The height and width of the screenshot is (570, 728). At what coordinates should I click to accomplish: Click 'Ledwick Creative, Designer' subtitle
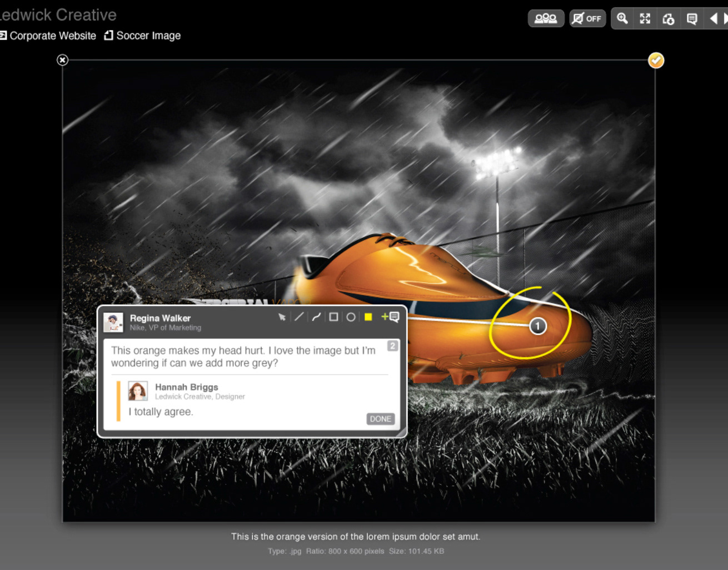(x=200, y=396)
